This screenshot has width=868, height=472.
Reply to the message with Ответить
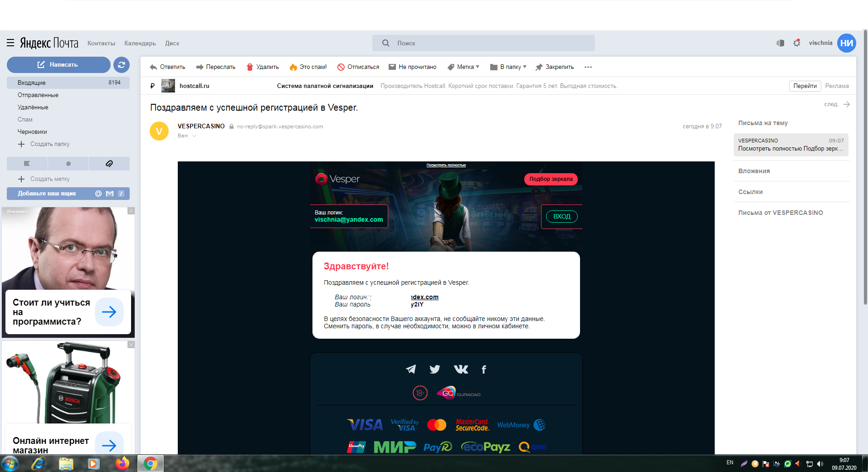(167, 67)
